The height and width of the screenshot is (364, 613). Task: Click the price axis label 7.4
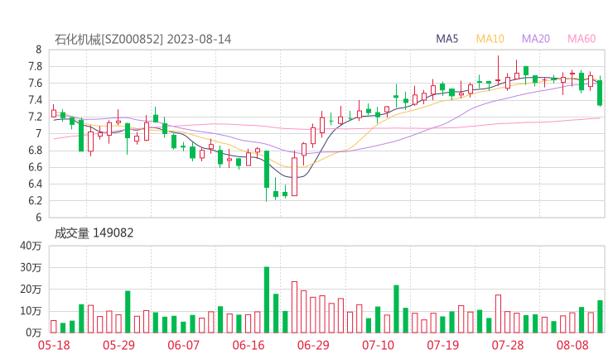pyautogui.click(x=35, y=100)
